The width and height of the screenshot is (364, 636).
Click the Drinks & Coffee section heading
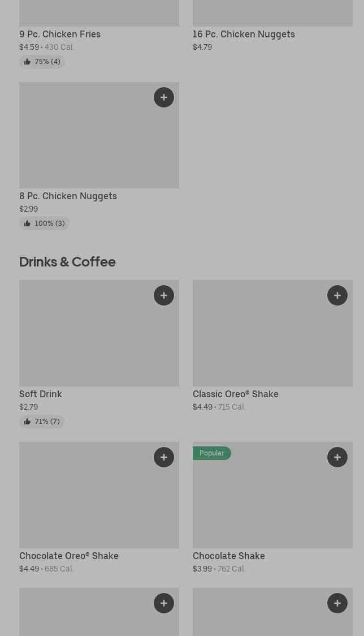click(x=67, y=261)
